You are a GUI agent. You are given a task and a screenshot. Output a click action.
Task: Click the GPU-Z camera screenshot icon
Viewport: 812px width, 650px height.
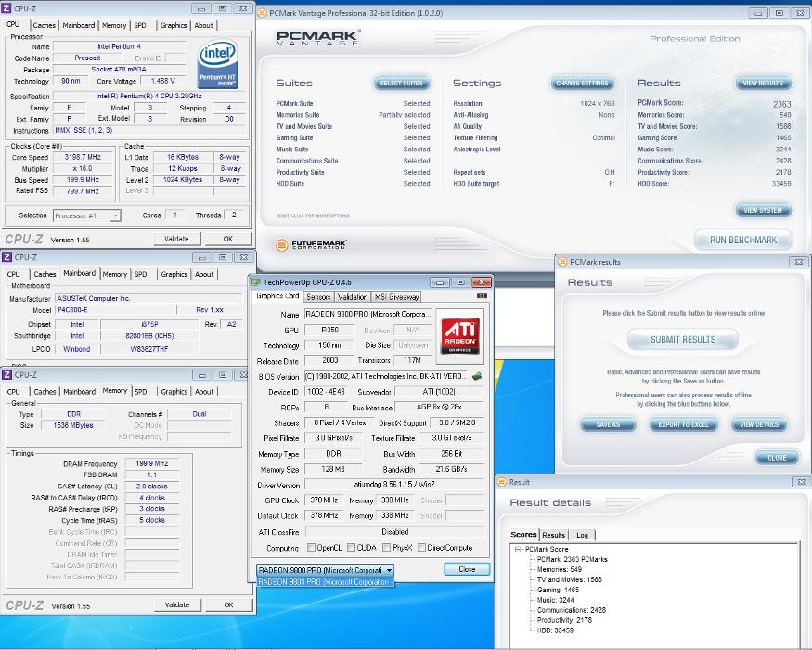482,295
